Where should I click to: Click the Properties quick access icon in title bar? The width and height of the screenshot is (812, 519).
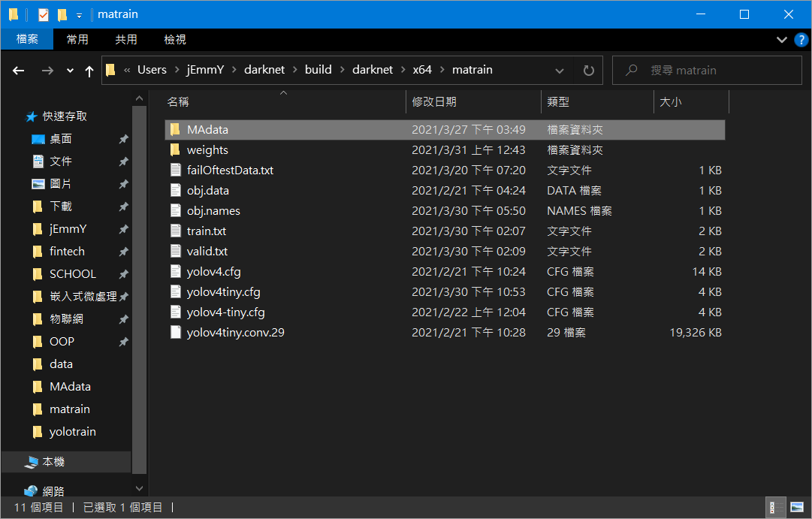point(44,14)
